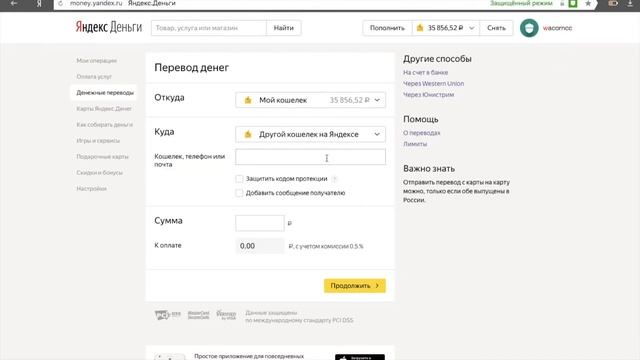Open the header balance dropdown arrow
The image size is (640, 360).
[471, 28]
